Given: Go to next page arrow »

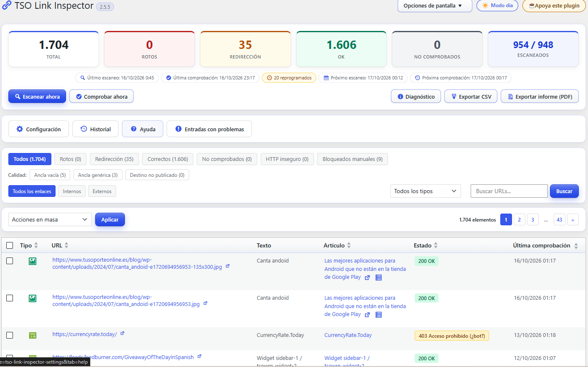Looking at the screenshot, I should pos(573,219).
